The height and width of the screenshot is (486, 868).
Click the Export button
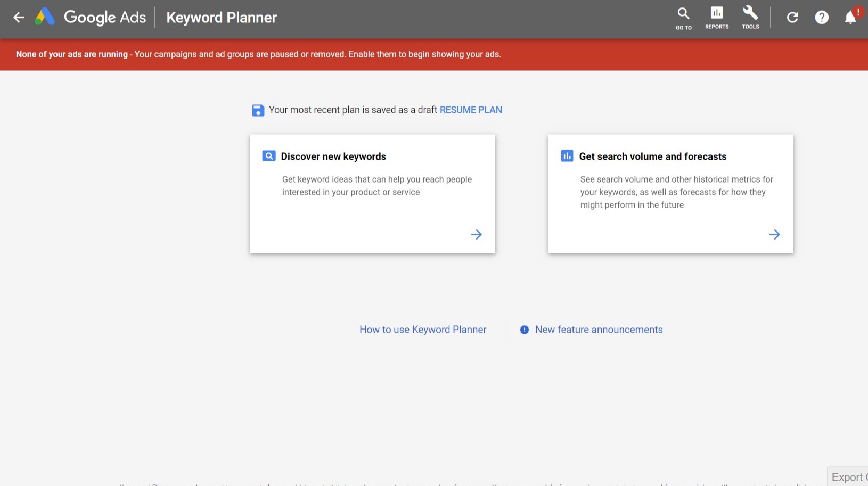point(848,476)
